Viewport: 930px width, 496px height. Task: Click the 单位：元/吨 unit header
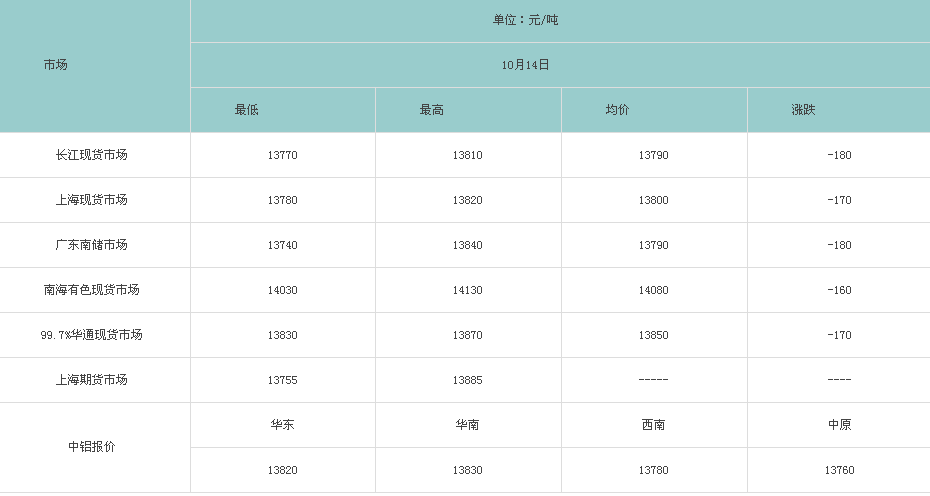[525, 20]
